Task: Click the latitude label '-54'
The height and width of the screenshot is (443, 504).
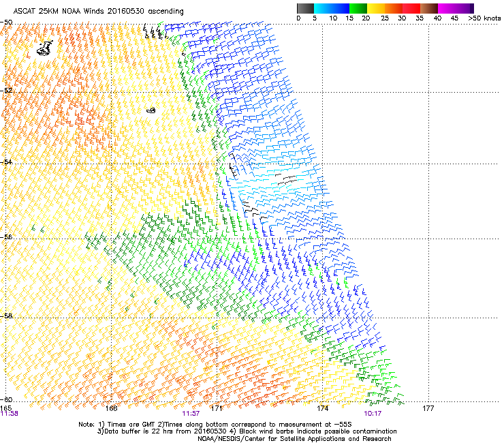Action: coord(6,162)
